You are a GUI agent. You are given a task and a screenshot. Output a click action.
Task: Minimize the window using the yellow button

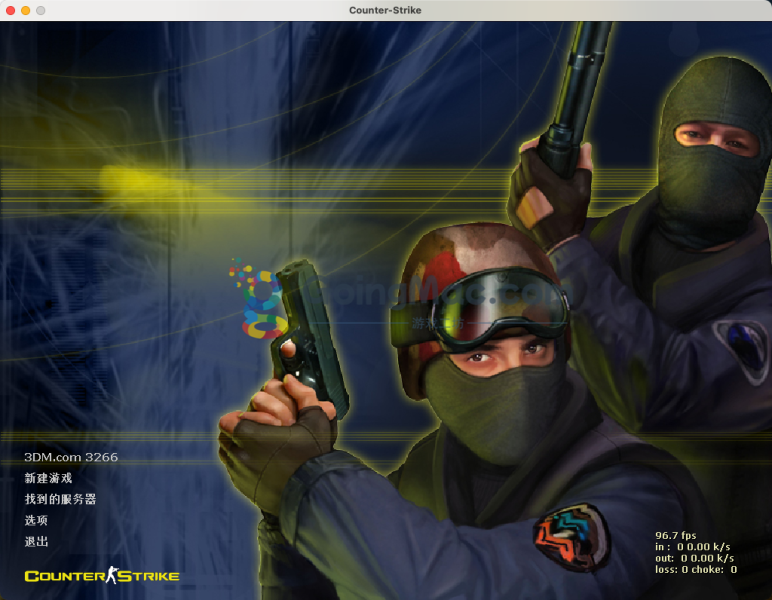(25, 10)
